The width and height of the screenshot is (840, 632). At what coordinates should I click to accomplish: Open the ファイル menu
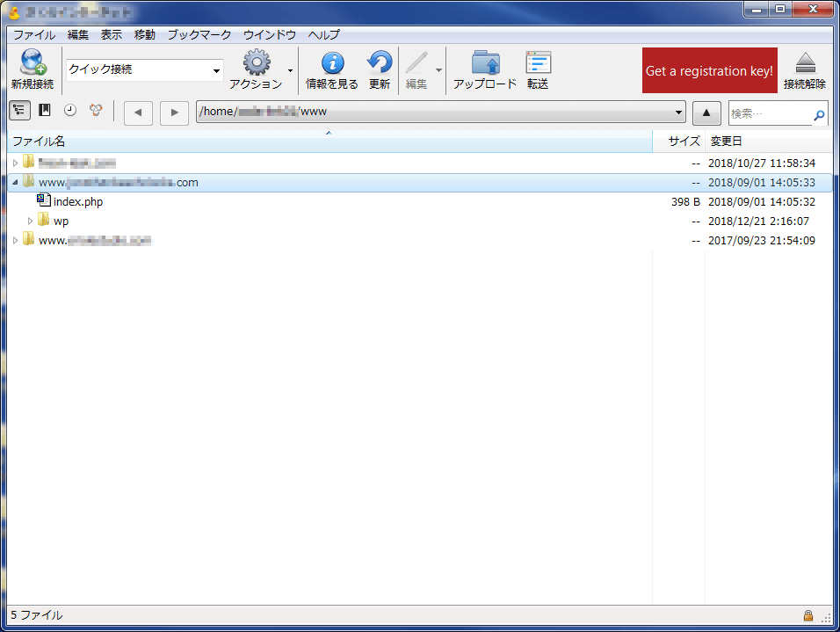point(33,35)
